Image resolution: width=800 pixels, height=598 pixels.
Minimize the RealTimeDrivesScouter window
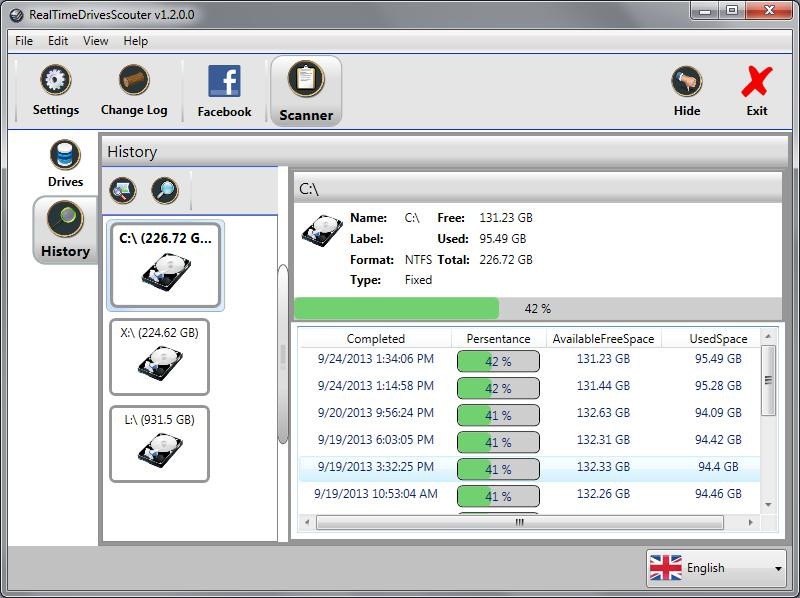coord(705,11)
